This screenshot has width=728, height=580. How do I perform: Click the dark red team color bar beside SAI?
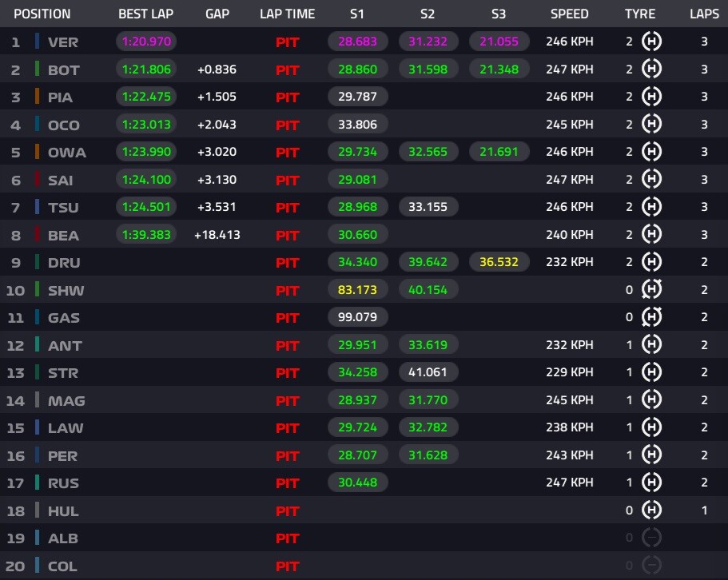tap(37, 179)
